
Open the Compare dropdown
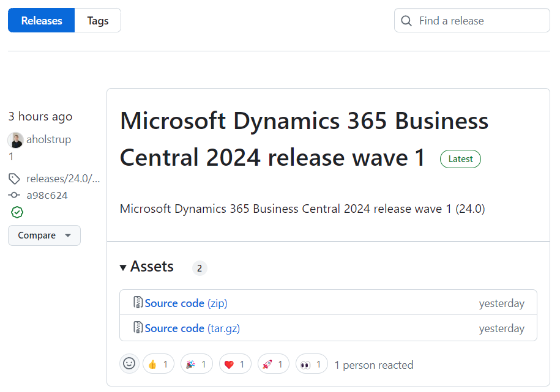point(44,235)
